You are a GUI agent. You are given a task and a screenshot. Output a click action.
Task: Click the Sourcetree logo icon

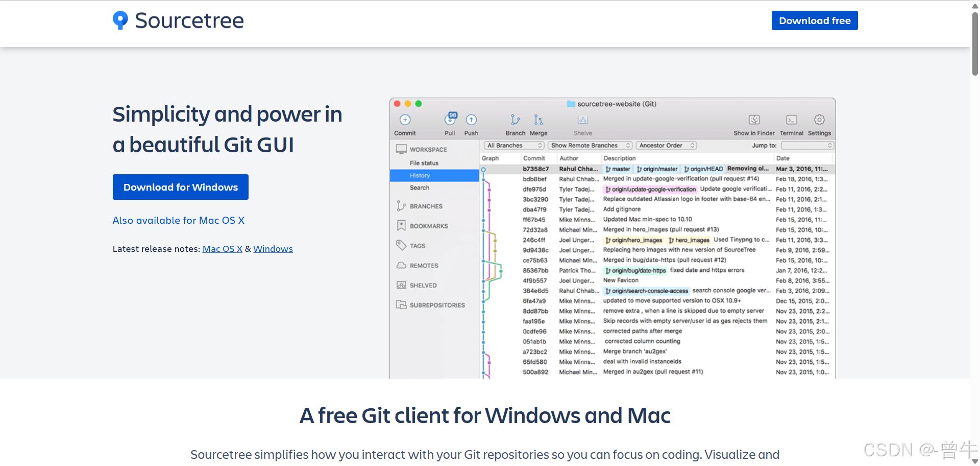(120, 20)
